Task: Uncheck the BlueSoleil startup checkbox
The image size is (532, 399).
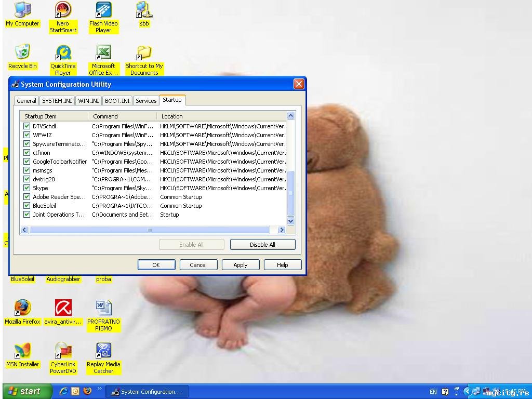Action: 26,205
